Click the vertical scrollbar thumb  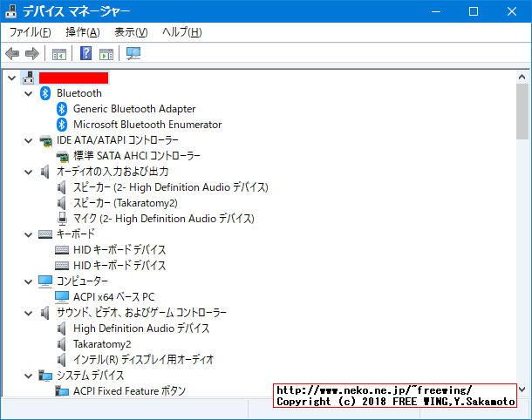522,112
